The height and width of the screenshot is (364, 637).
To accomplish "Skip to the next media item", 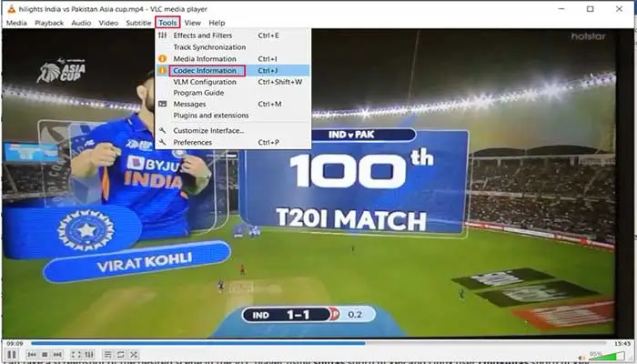I will [57, 354].
